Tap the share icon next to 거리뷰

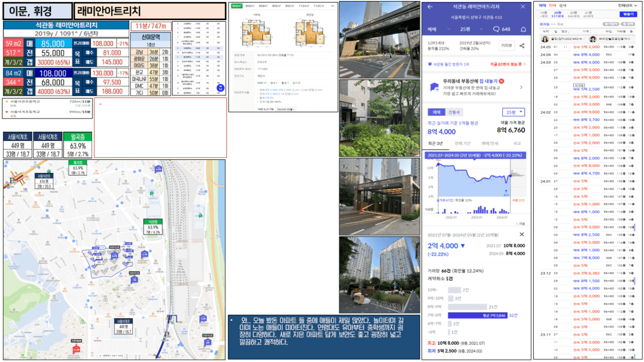pos(522,46)
